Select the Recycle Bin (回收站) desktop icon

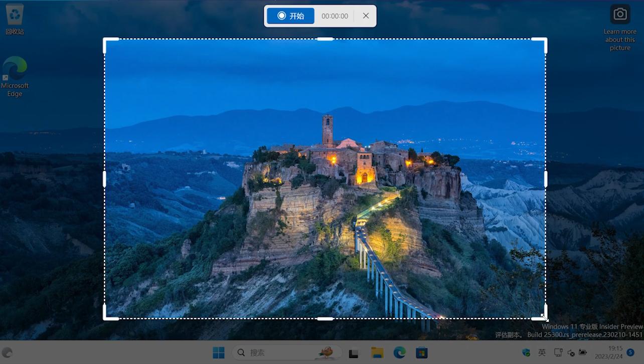coord(15,19)
